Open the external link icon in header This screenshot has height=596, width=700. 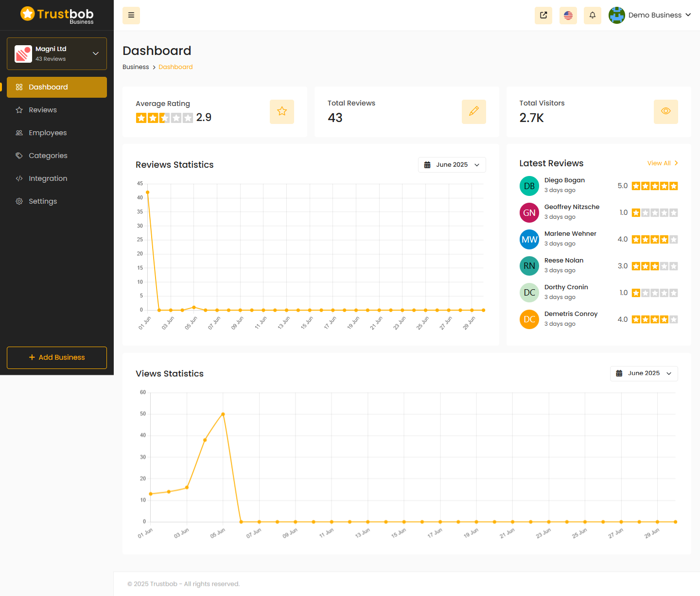pyautogui.click(x=543, y=16)
